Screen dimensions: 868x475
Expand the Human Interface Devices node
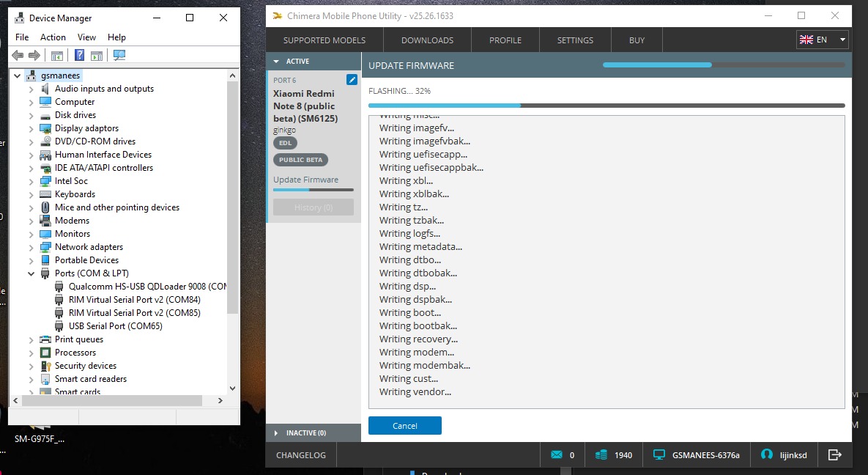coord(31,155)
